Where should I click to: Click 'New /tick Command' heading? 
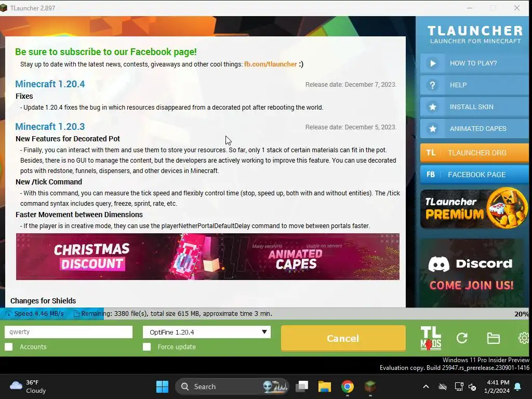[x=49, y=182]
